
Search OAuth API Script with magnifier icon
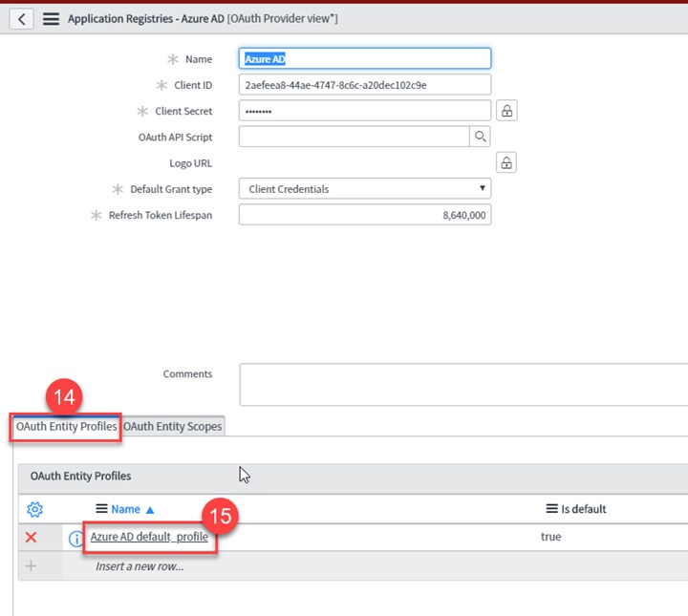480,137
